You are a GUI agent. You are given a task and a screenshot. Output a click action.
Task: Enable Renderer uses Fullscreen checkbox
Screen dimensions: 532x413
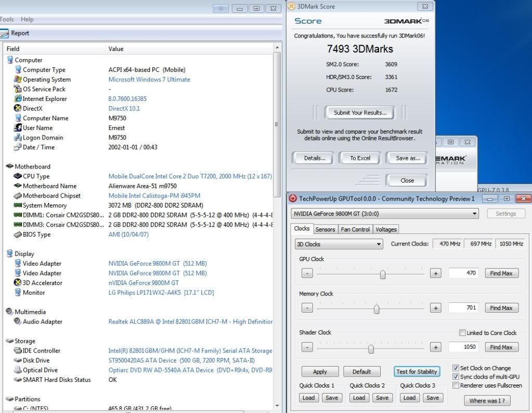[x=456, y=385]
